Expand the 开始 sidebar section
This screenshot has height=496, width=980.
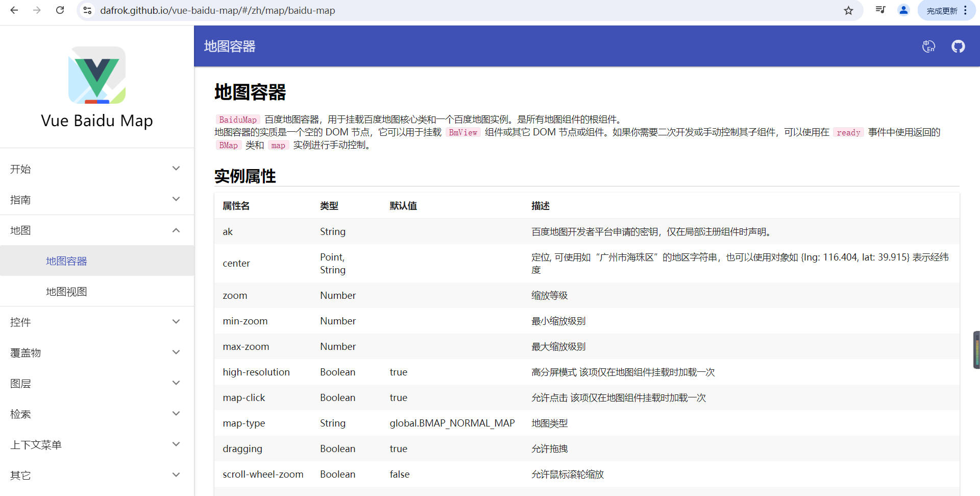click(x=97, y=169)
